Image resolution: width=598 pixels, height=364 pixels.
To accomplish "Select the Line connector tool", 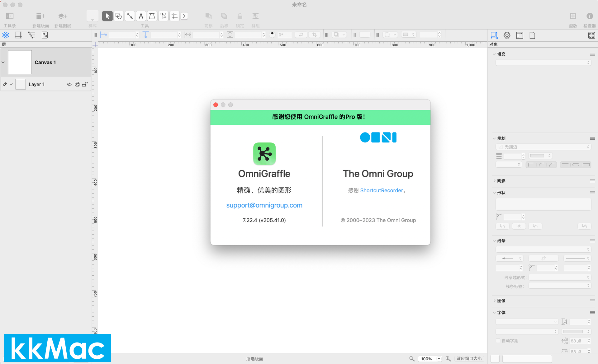I will (130, 16).
